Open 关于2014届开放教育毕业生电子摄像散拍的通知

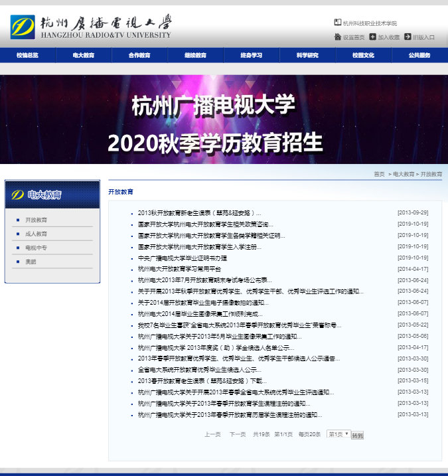pyautogui.click(x=203, y=303)
